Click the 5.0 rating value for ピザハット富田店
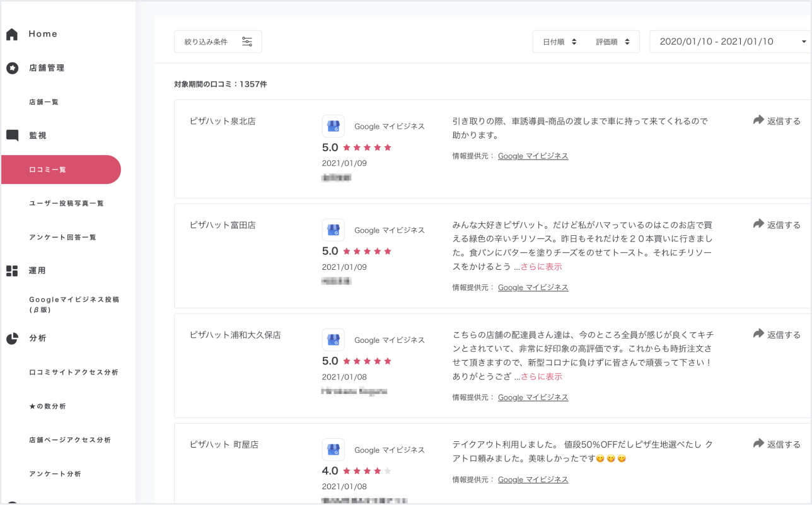Screen dimensions: 812x505 pyautogui.click(x=330, y=251)
